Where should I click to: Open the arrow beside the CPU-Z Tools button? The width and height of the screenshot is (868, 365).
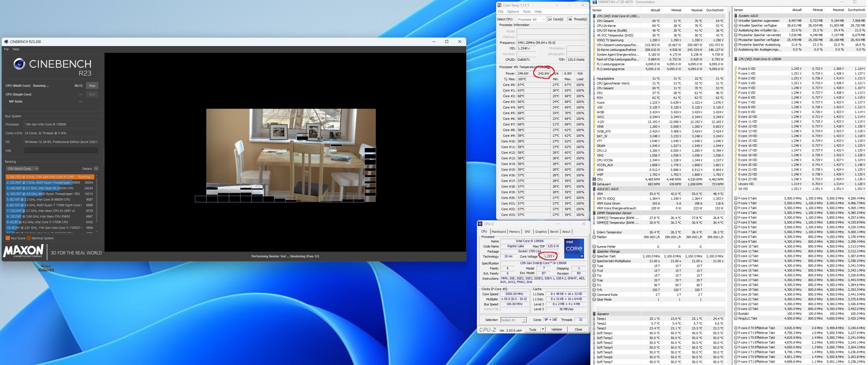tap(542, 329)
